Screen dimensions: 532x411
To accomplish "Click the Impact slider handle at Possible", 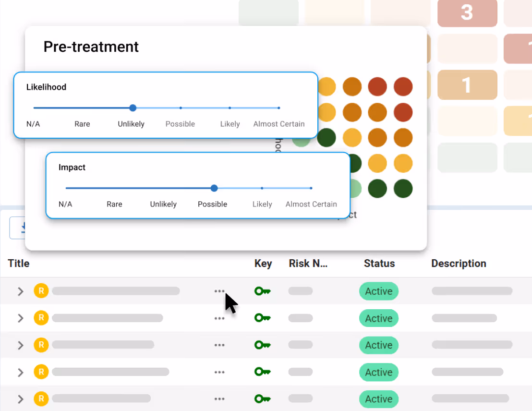I will pos(214,188).
